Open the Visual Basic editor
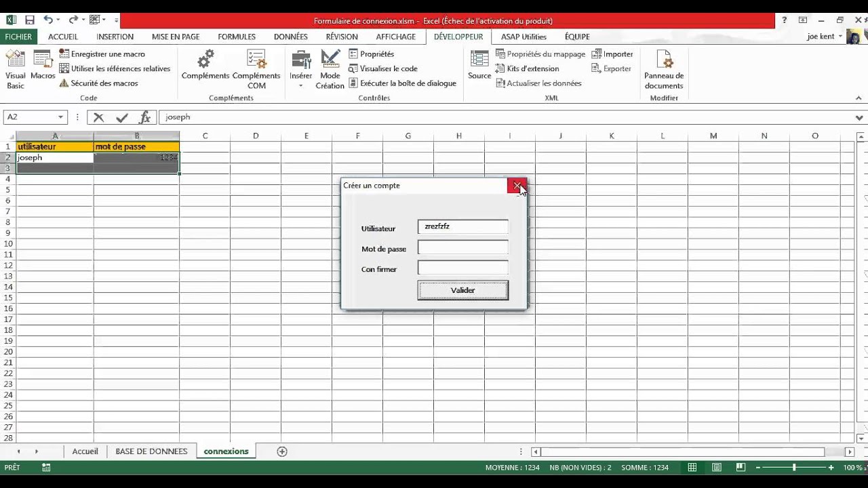868x488 pixels. pyautogui.click(x=15, y=70)
